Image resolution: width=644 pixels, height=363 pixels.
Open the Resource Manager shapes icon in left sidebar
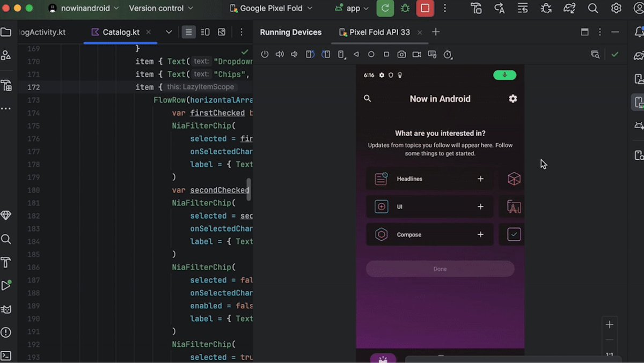6,55
